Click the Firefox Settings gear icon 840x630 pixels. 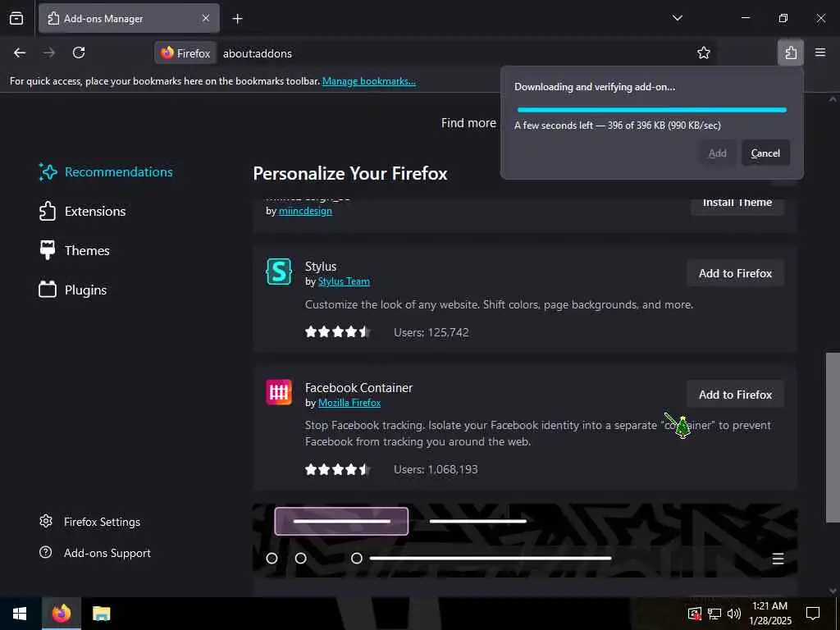46,521
